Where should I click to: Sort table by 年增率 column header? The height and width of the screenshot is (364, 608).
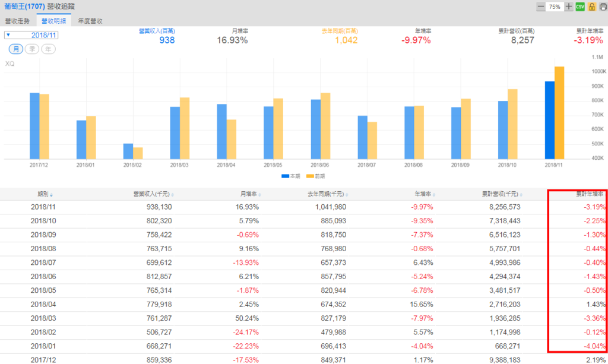point(425,194)
